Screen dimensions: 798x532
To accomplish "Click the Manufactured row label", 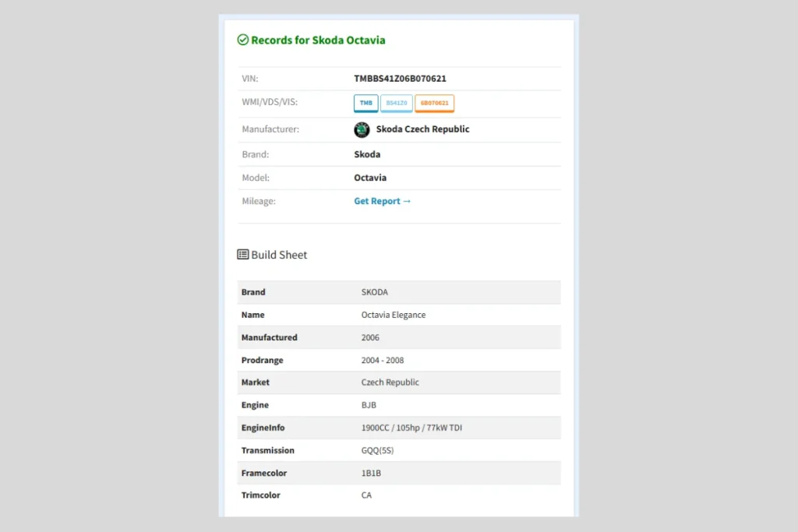I will click(269, 337).
